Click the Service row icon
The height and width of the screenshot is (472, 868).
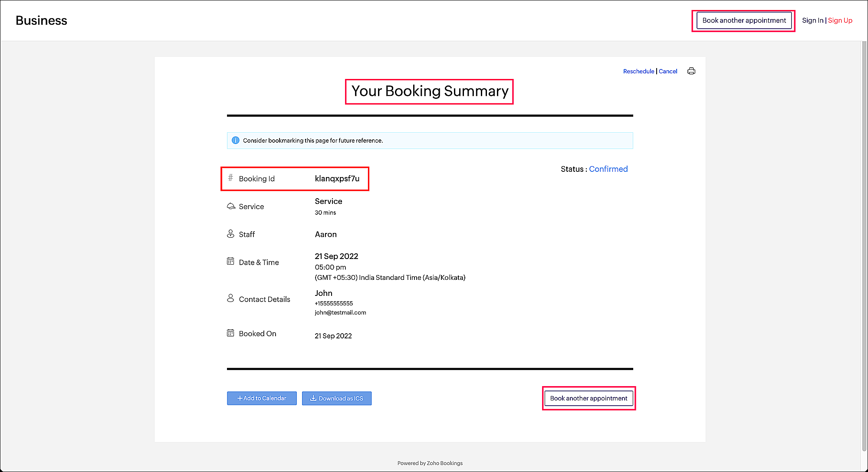(x=231, y=206)
